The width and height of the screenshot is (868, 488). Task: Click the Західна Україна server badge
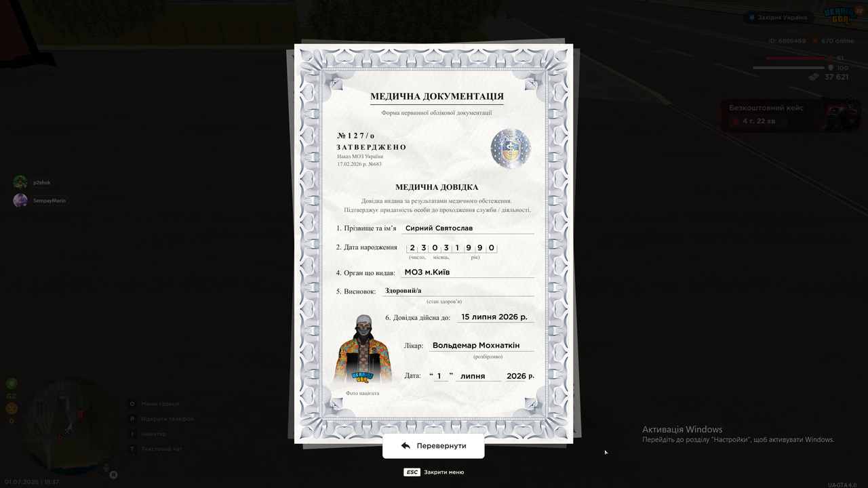click(x=778, y=18)
